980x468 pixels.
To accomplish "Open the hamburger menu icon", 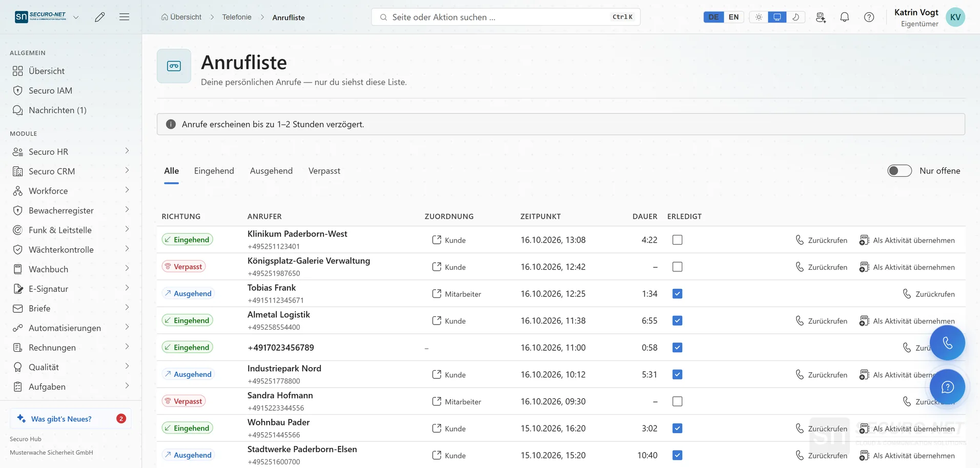I will point(124,17).
